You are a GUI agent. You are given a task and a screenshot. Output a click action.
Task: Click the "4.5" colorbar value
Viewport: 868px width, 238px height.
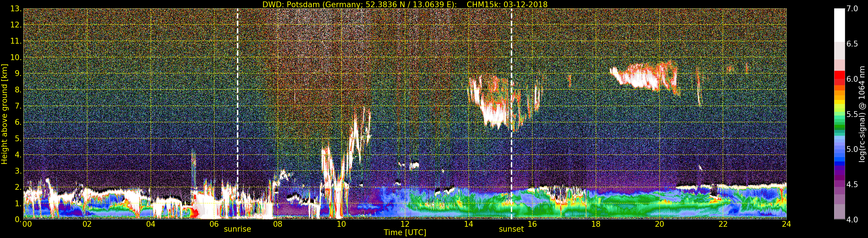coord(852,184)
